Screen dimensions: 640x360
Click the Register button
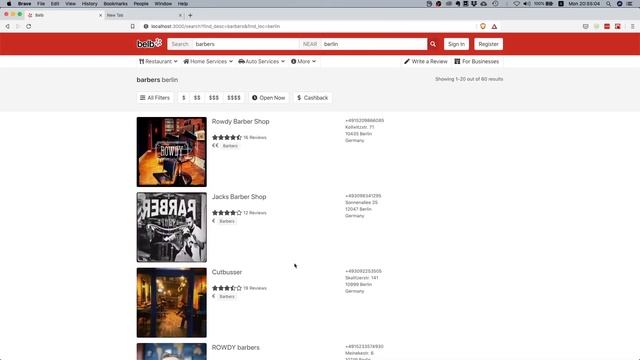click(489, 44)
